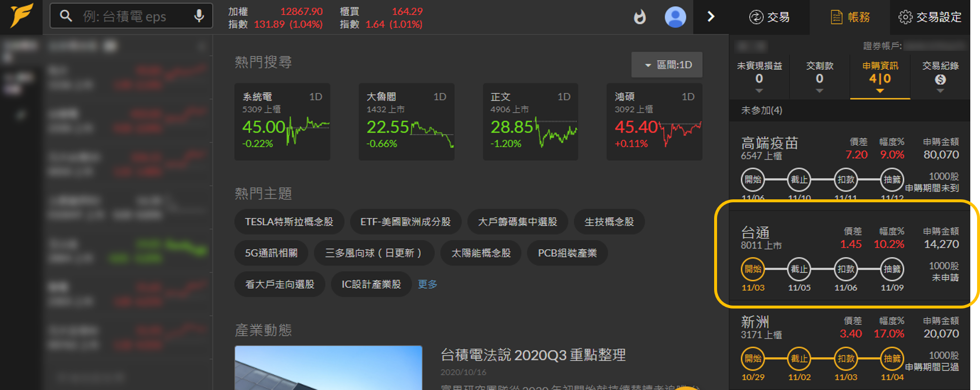Click the 加權指數 12867.90 value
This screenshot has height=390, width=980.
(301, 11)
